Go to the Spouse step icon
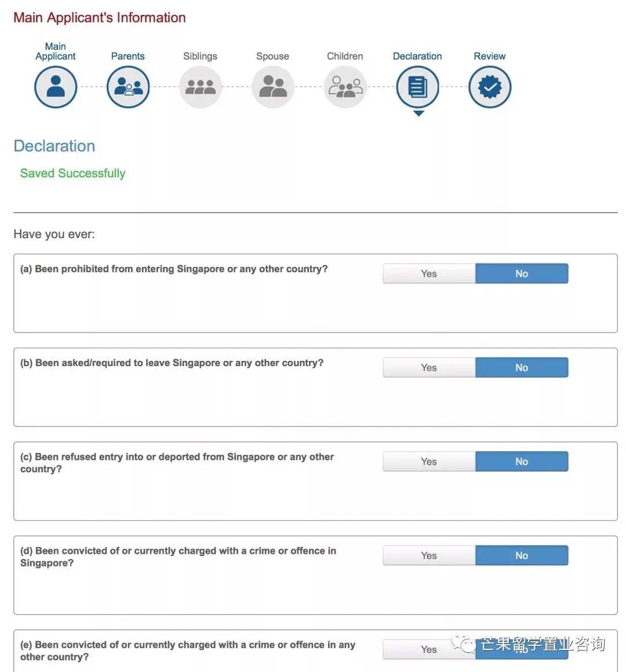 point(273,87)
